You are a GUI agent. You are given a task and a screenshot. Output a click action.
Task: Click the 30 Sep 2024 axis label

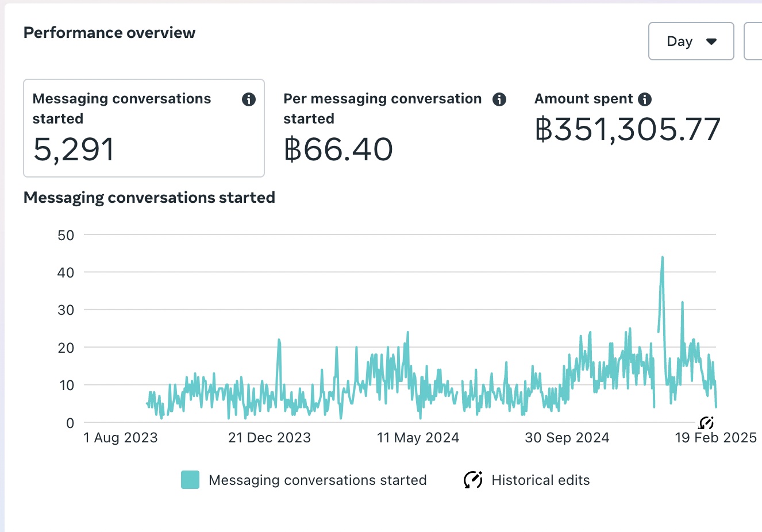point(567,438)
